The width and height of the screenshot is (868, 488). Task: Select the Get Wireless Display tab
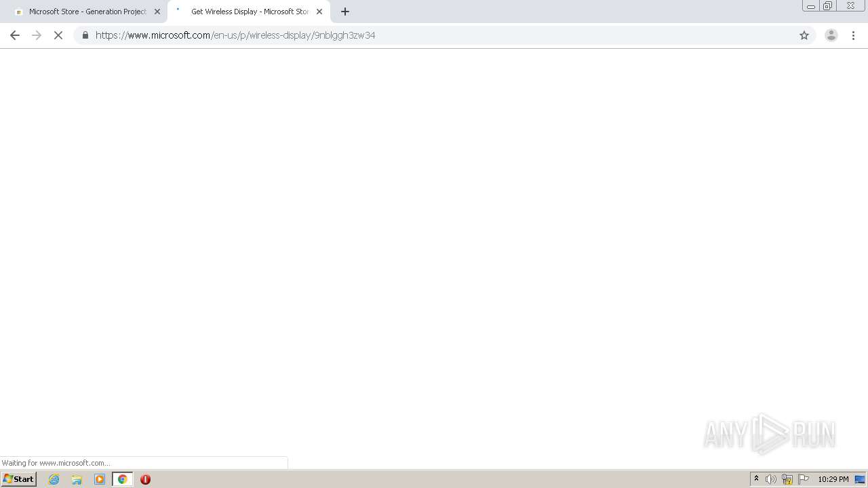point(249,12)
